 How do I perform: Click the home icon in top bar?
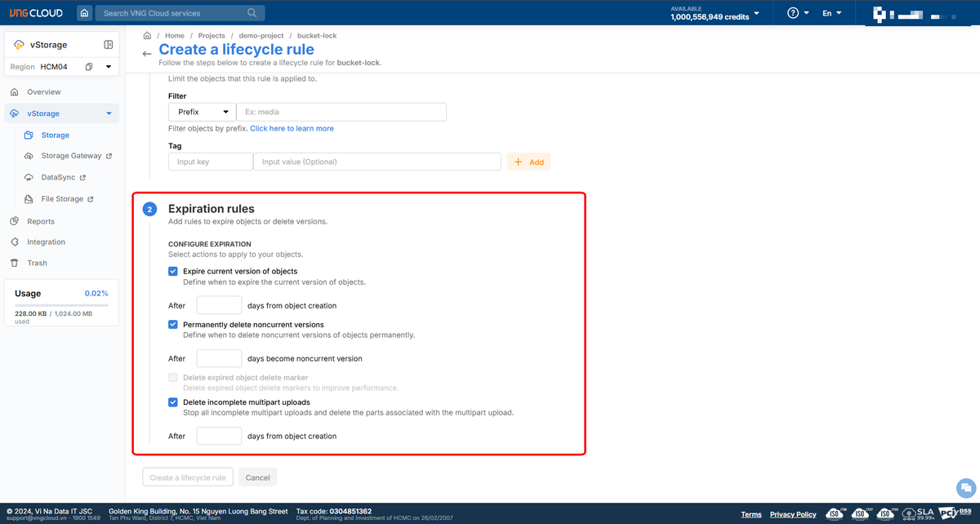click(x=85, y=13)
